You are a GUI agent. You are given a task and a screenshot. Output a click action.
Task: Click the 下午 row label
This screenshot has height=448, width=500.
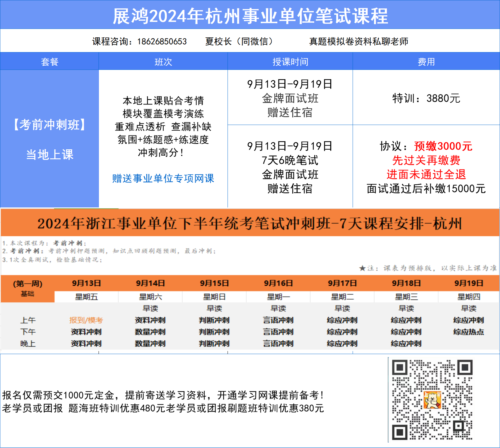point(28,332)
